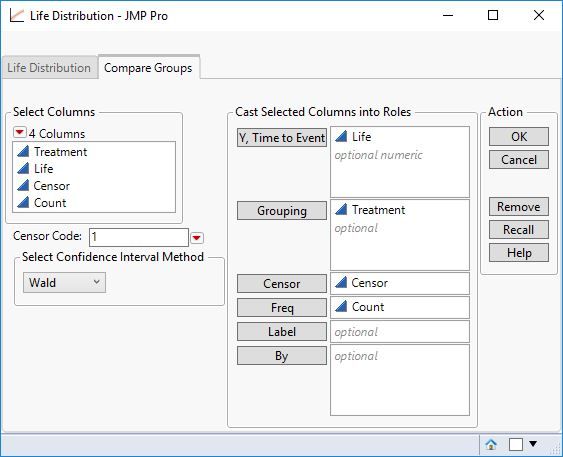Minimize the Life Distribution window

coord(448,15)
